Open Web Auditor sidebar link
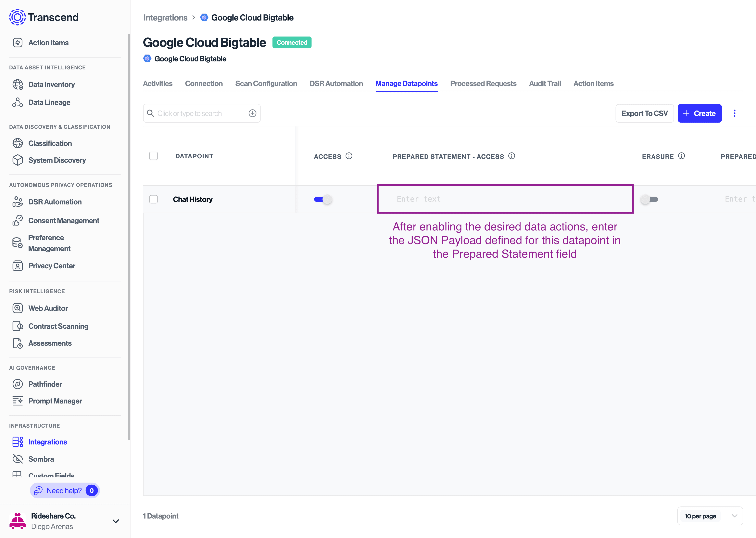This screenshot has height=538, width=756. [48, 308]
